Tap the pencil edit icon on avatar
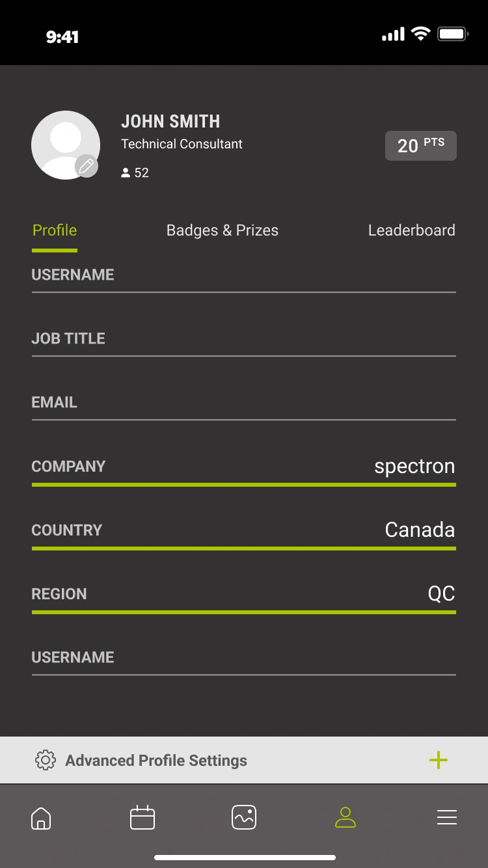Viewport: 488px width, 868px height. tap(86, 166)
